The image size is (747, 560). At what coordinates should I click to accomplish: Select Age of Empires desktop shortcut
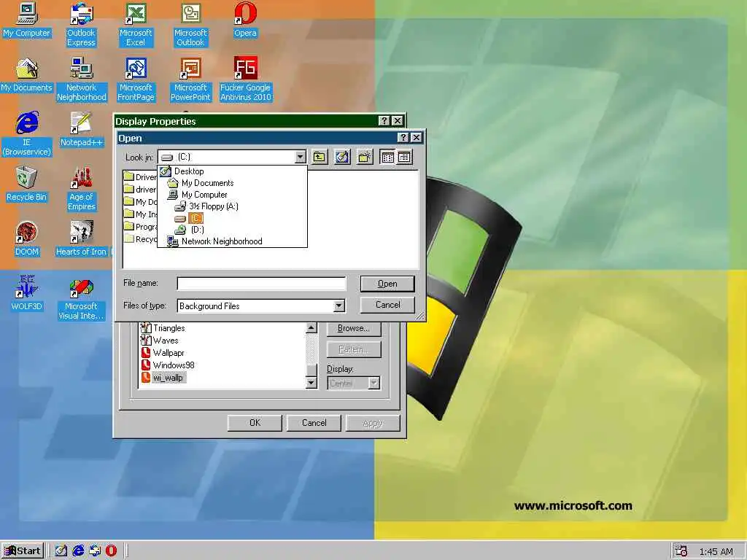pos(82,189)
